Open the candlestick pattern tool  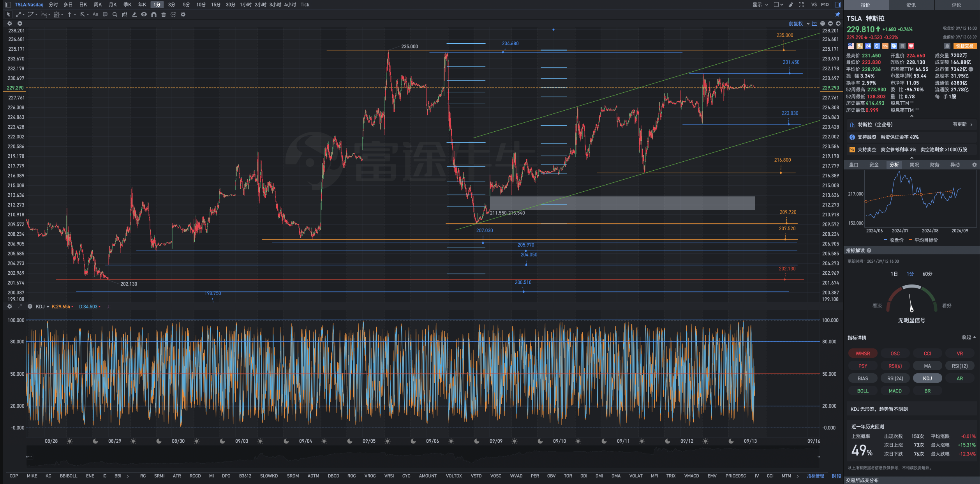[125, 14]
